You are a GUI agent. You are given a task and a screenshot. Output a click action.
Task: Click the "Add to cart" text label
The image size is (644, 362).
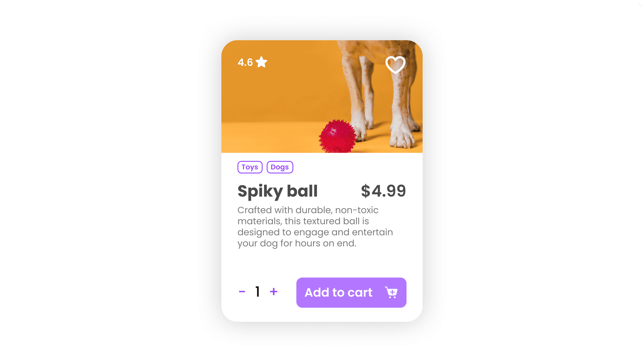(338, 293)
